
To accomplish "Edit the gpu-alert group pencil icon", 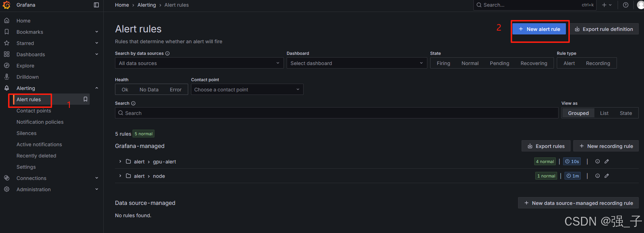I will (607, 162).
